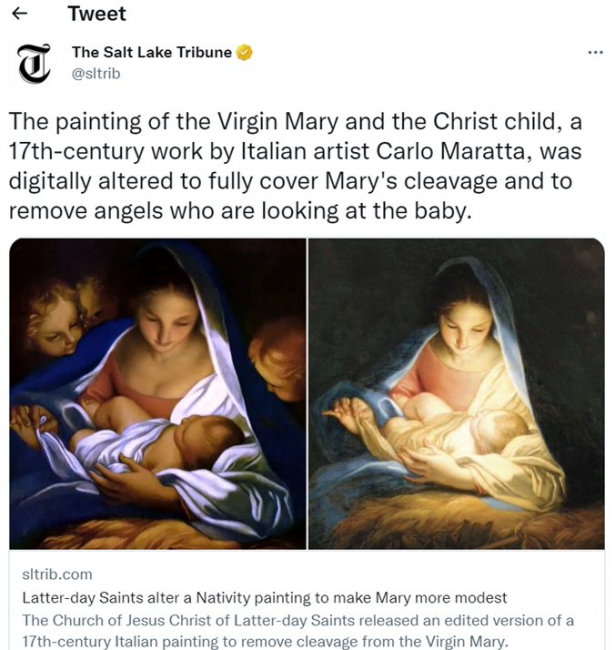
Task: Click the sltrib.com domain text
Action: point(56,574)
